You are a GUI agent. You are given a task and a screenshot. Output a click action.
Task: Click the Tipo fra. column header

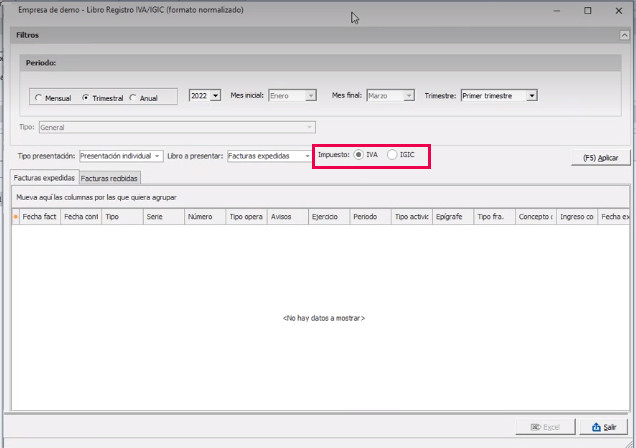click(495, 217)
